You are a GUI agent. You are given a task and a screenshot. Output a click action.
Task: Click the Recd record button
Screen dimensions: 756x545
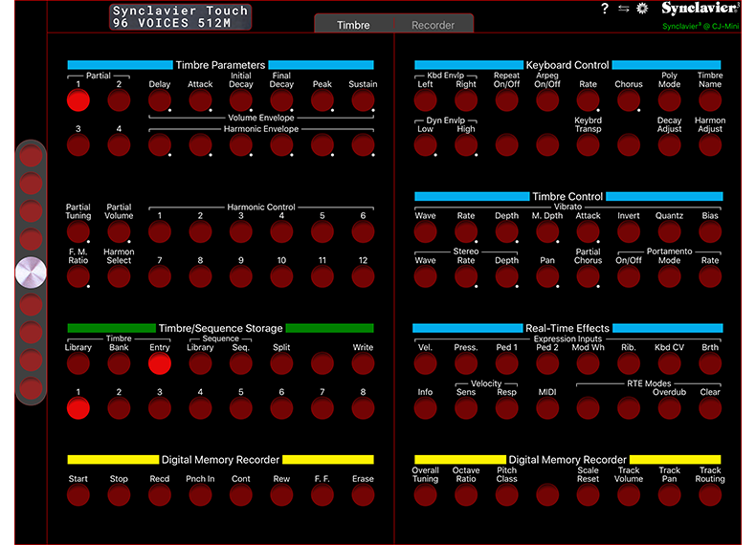coord(160,495)
